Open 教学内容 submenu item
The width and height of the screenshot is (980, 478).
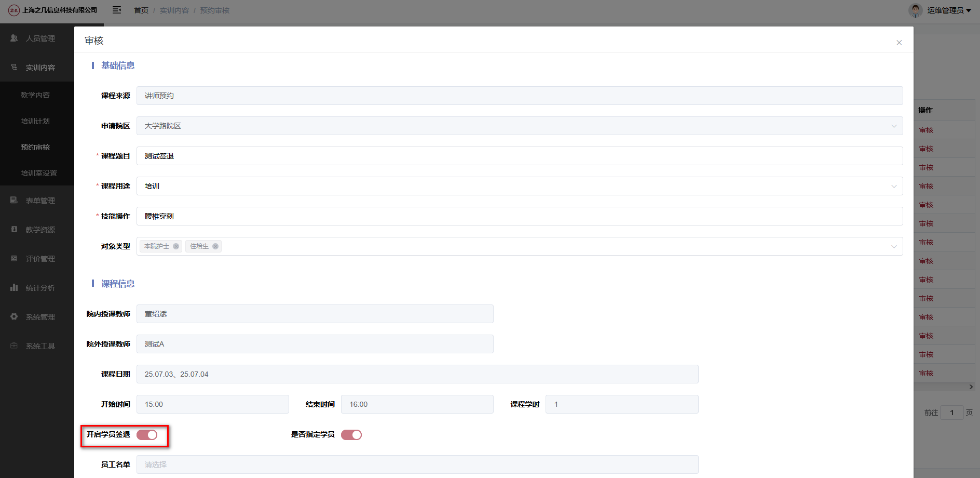pyautogui.click(x=35, y=95)
